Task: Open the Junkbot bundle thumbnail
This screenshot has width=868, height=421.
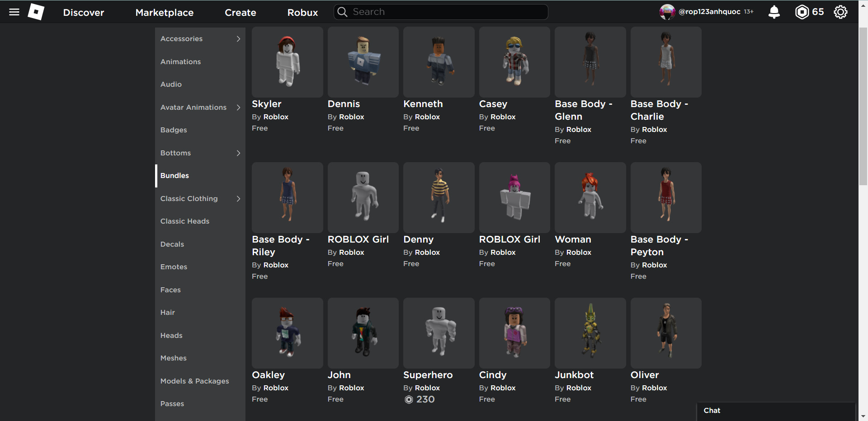Action: pyautogui.click(x=590, y=333)
